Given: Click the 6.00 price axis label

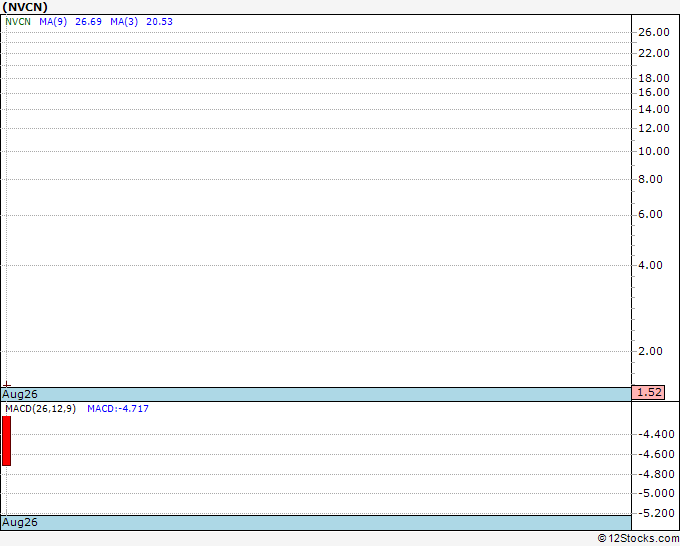Looking at the screenshot, I should click(651, 214).
